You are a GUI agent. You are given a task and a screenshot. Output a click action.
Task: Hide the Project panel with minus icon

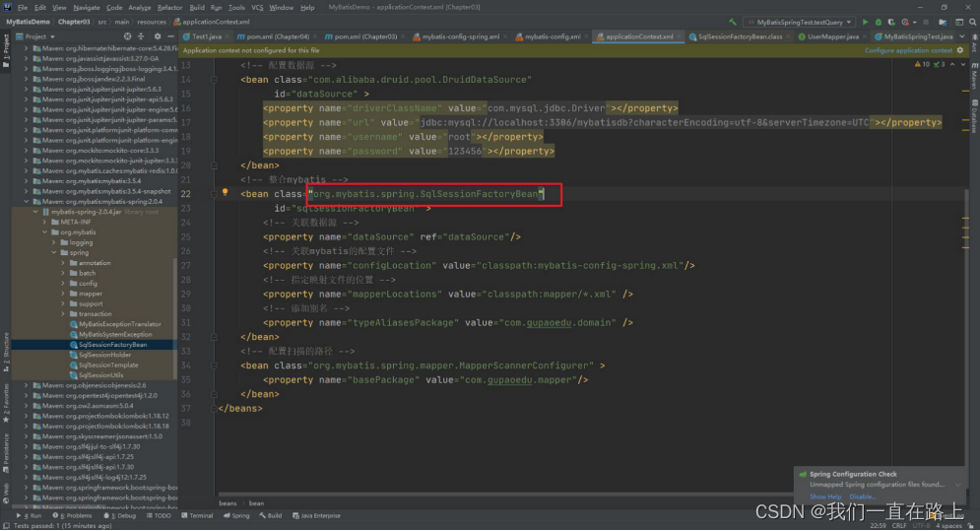point(170,36)
